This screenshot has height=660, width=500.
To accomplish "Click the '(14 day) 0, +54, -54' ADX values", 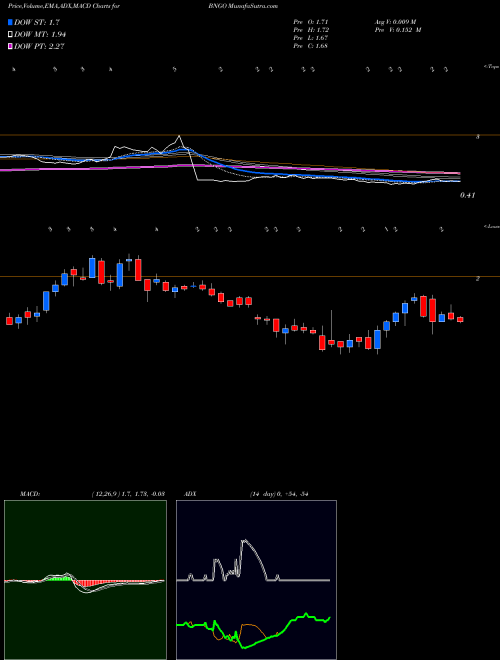I will point(279,494).
